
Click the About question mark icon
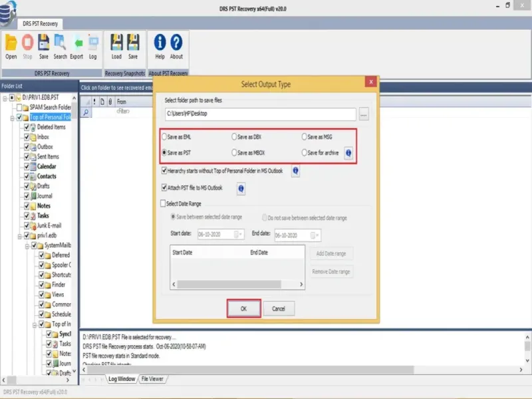coord(176,42)
